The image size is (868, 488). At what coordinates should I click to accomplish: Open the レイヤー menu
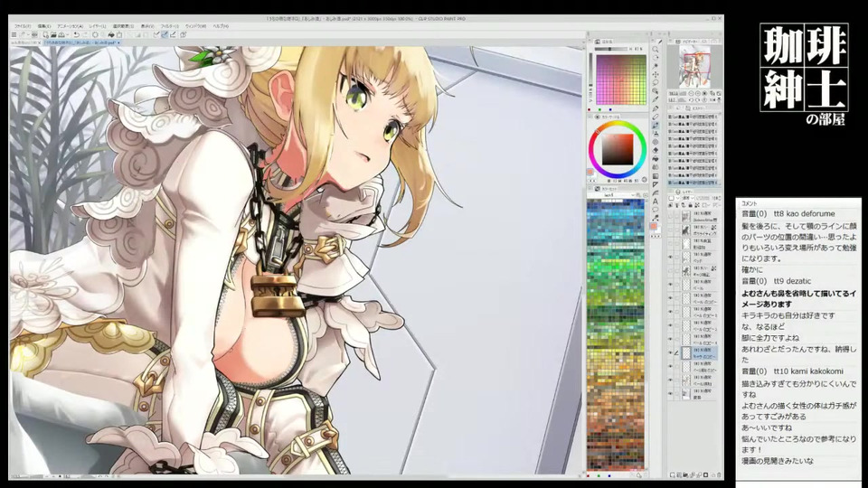coord(98,26)
